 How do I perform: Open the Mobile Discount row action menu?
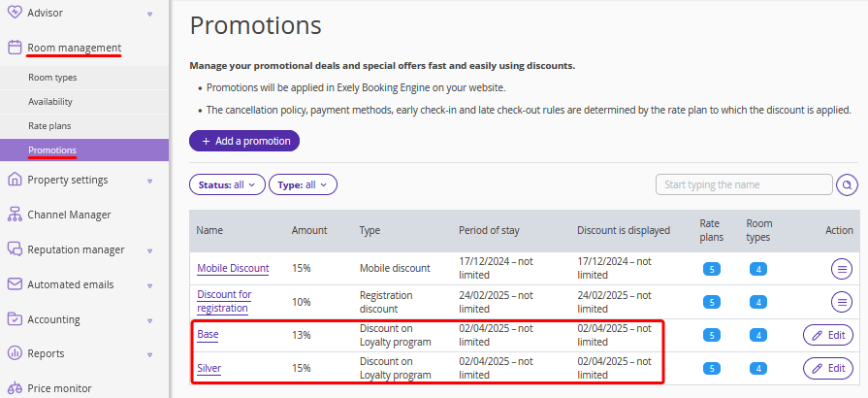(x=842, y=269)
